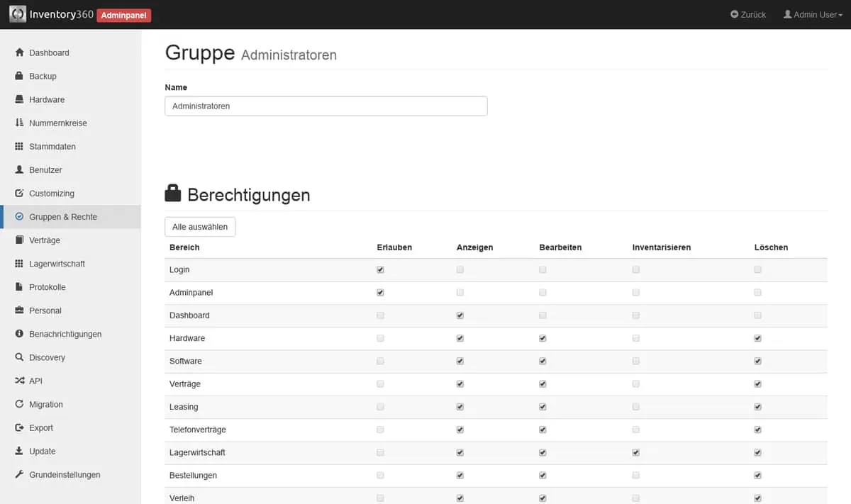The width and height of the screenshot is (851, 504).
Task: Uncheck Löschen checkbox for Hardware row
Action: point(758,338)
